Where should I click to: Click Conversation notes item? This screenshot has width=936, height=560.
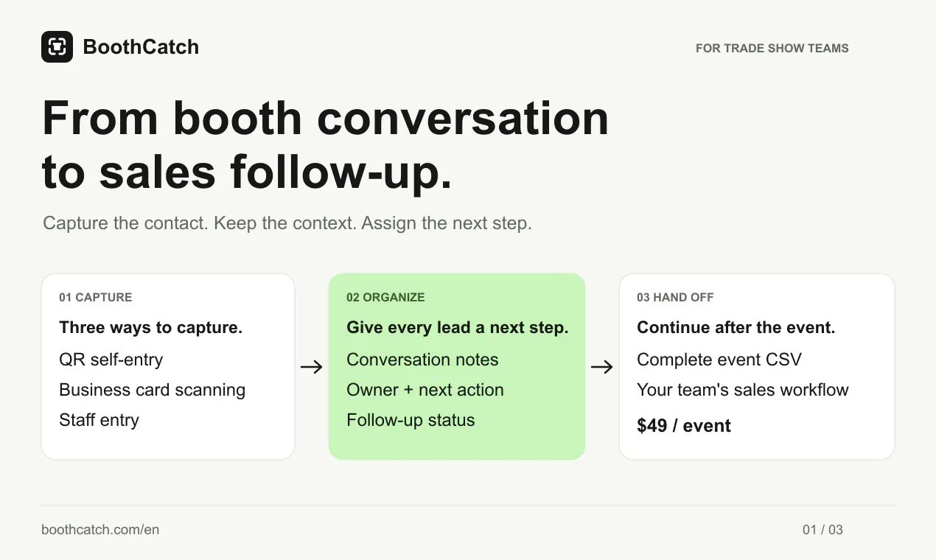click(x=422, y=360)
